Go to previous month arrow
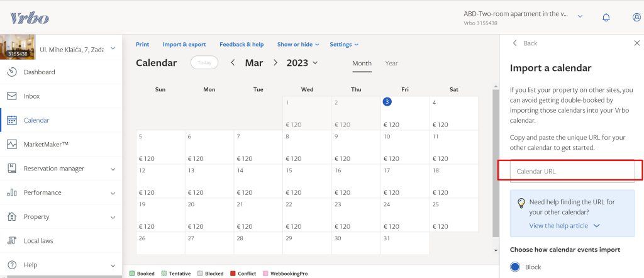The image size is (644, 278). click(233, 63)
